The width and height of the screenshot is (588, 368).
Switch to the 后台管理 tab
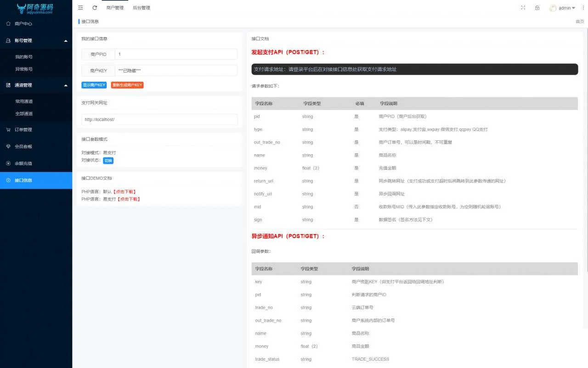click(141, 8)
